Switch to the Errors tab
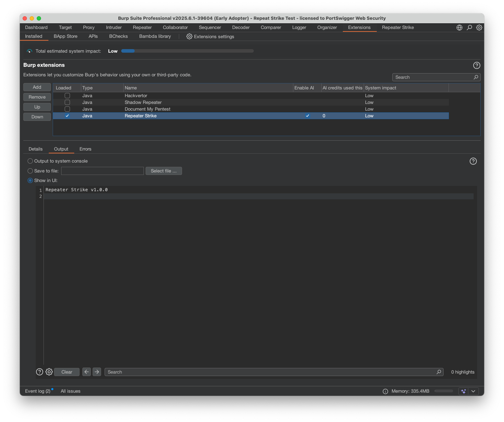Image resolution: width=504 pixels, height=422 pixels. [86, 149]
